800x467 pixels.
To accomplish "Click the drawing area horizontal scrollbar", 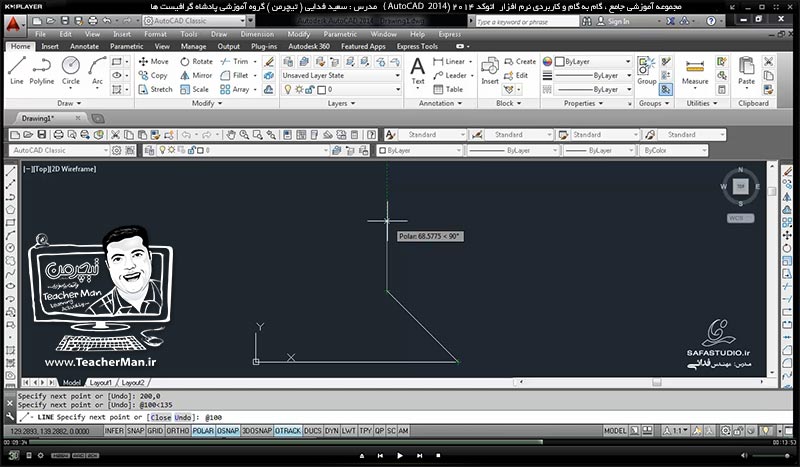I will click(641, 382).
